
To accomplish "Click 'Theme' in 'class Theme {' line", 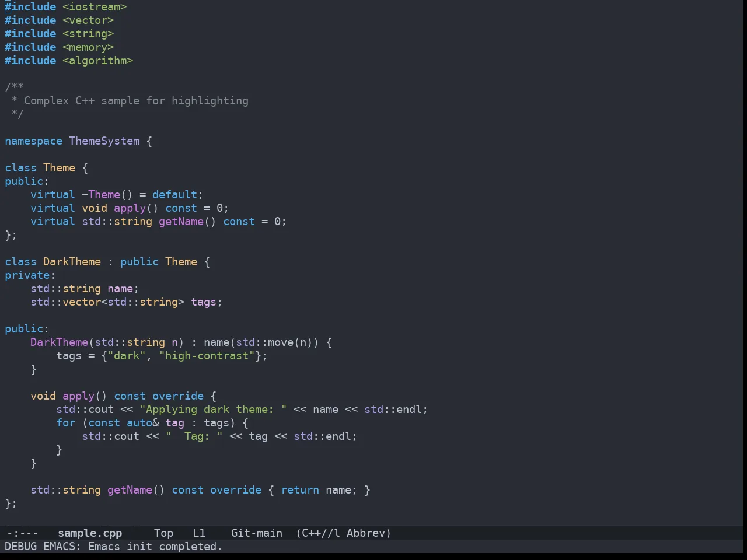I will pyautogui.click(x=59, y=168).
